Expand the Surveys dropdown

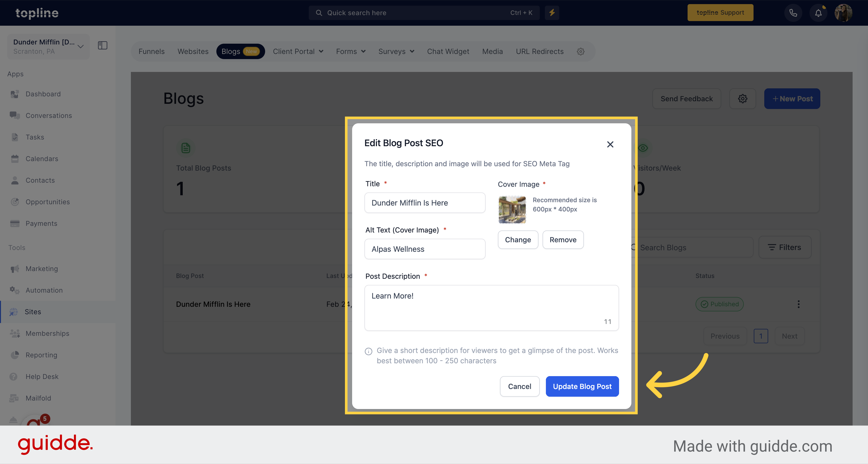tap(396, 52)
